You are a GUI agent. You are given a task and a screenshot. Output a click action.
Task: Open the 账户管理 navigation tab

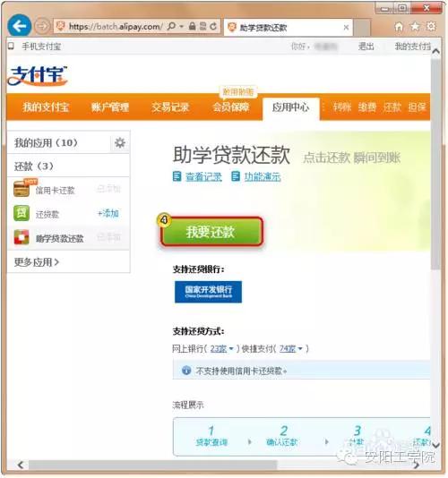click(x=110, y=107)
